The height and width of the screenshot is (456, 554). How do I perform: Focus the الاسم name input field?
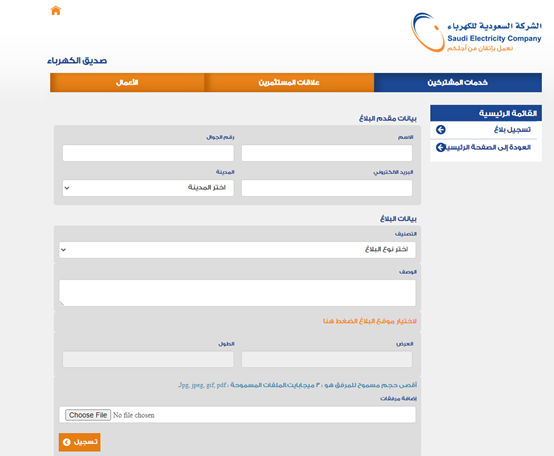pos(327,153)
